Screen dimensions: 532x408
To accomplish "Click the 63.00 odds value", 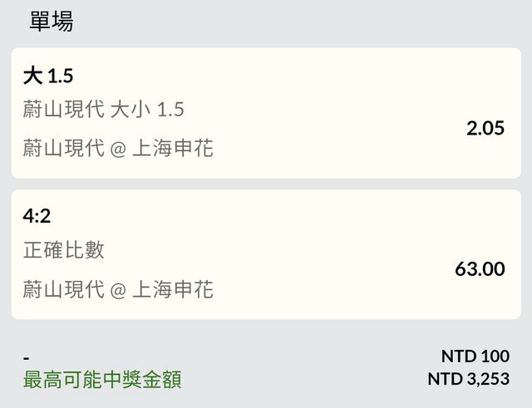I will coord(480,268).
